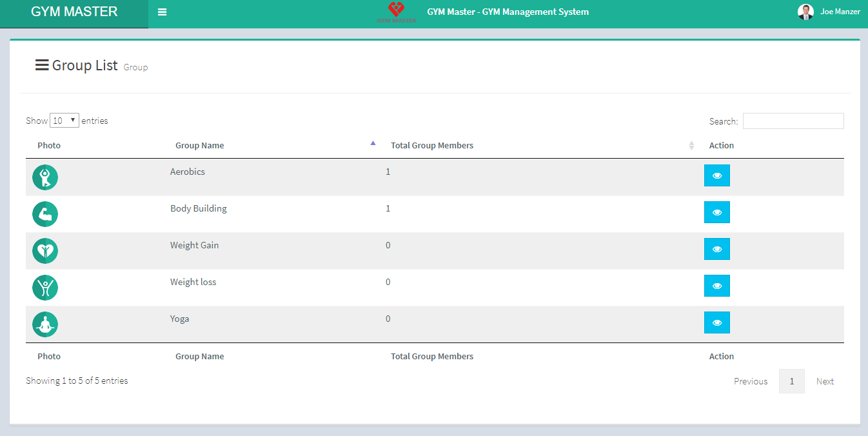Click the Previous pagination link
The width and height of the screenshot is (868, 436).
pos(751,381)
